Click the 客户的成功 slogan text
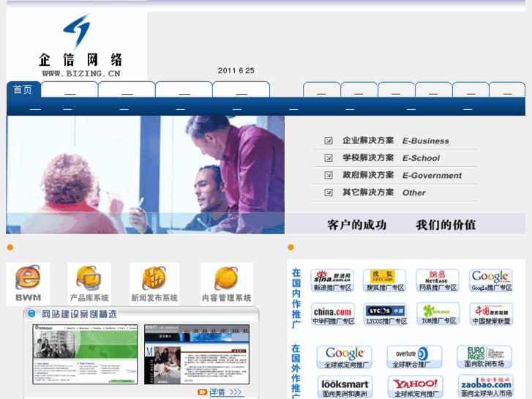 click(356, 225)
